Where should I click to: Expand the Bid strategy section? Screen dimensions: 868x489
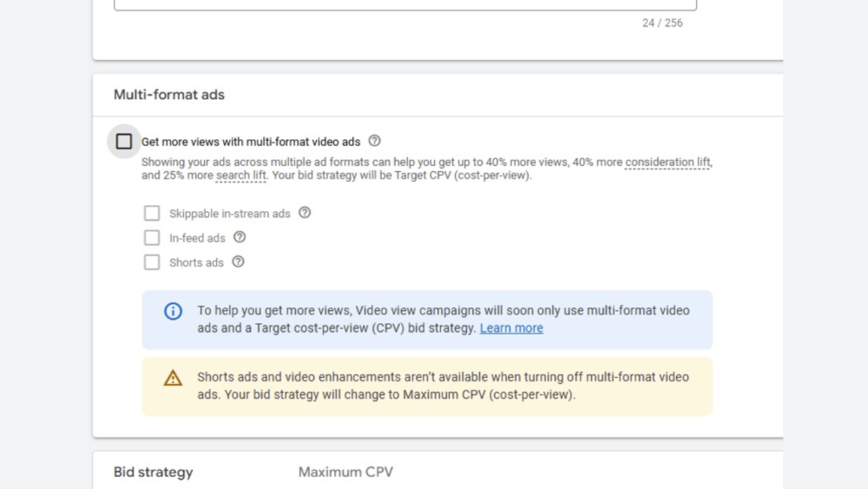(437, 472)
